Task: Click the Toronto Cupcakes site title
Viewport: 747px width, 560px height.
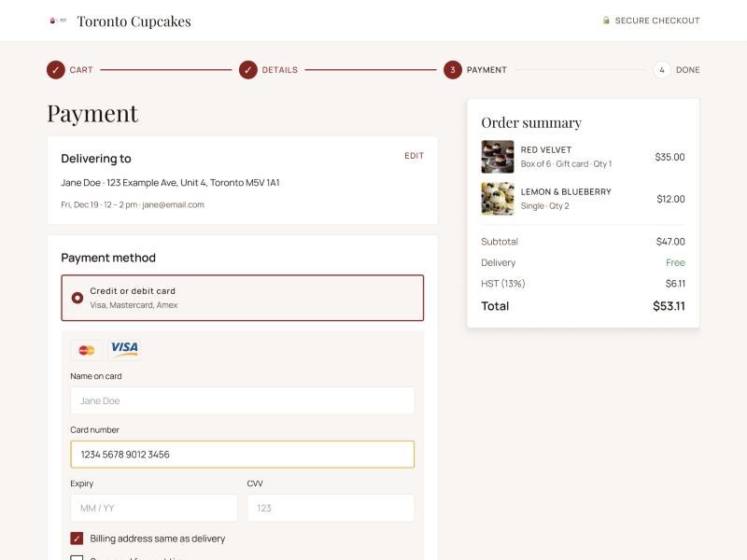Action: 134,21
